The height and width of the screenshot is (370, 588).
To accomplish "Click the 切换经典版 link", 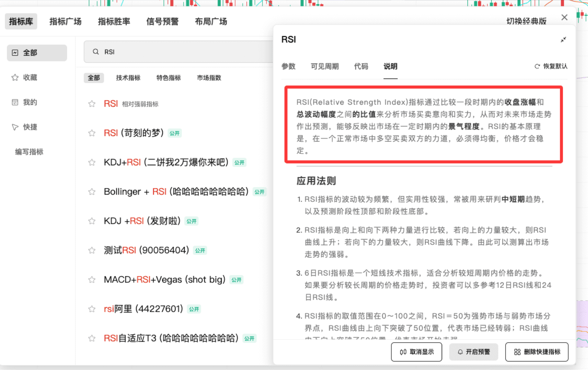I will click(x=527, y=21).
